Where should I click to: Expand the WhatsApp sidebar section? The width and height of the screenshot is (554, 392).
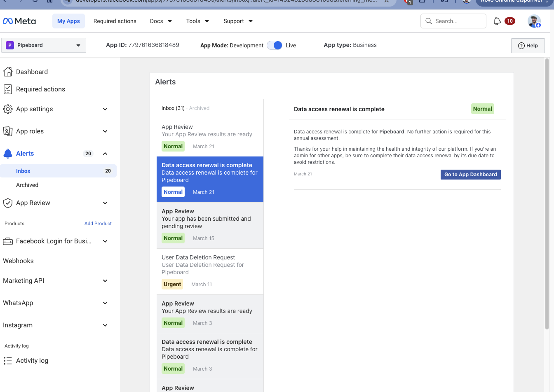pyautogui.click(x=18, y=303)
